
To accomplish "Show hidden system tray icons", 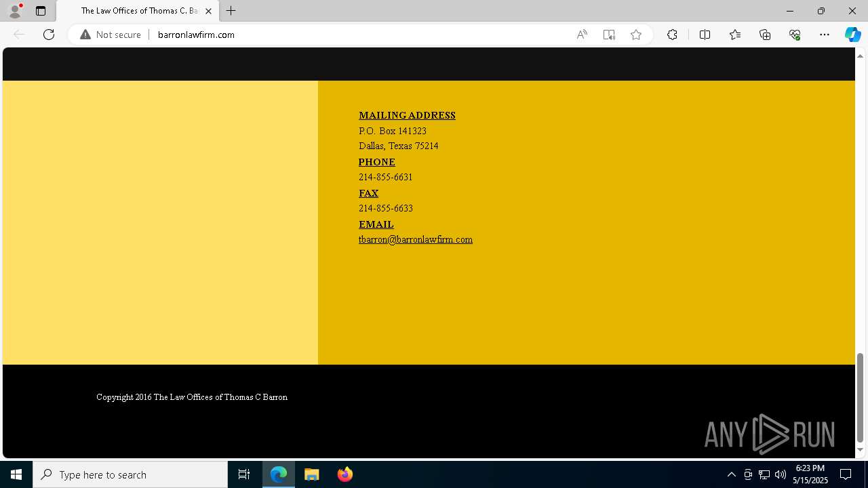I will click(732, 474).
